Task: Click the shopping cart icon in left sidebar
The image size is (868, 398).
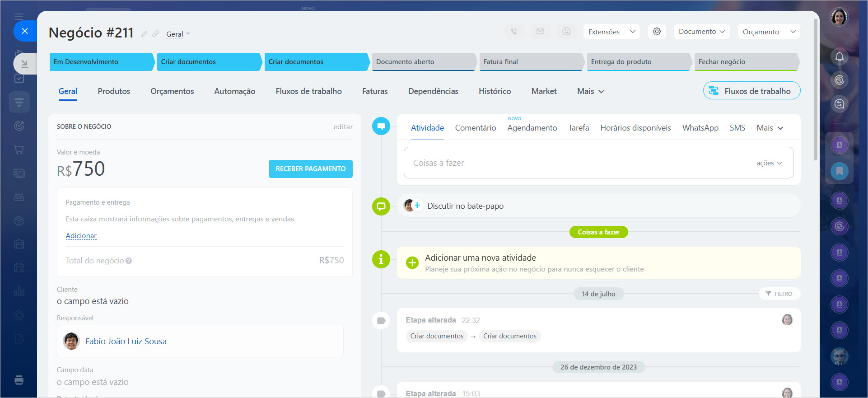Action: coord(19,150)
